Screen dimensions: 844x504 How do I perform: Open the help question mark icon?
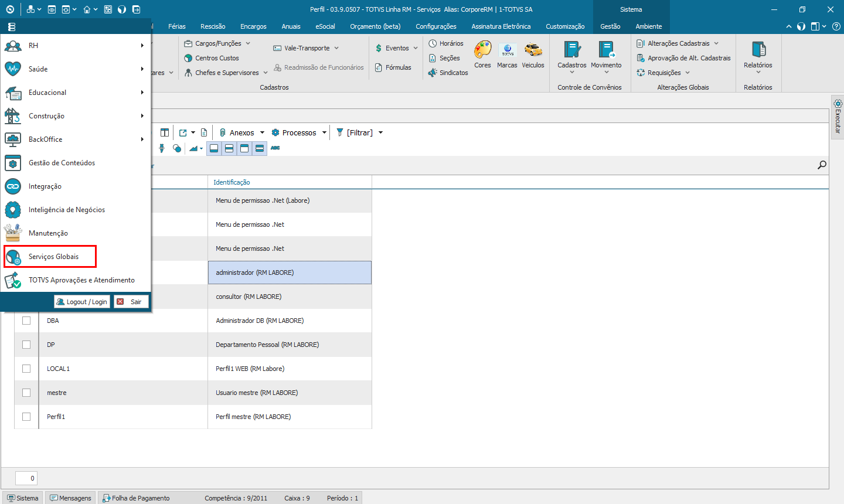point(836,26)
